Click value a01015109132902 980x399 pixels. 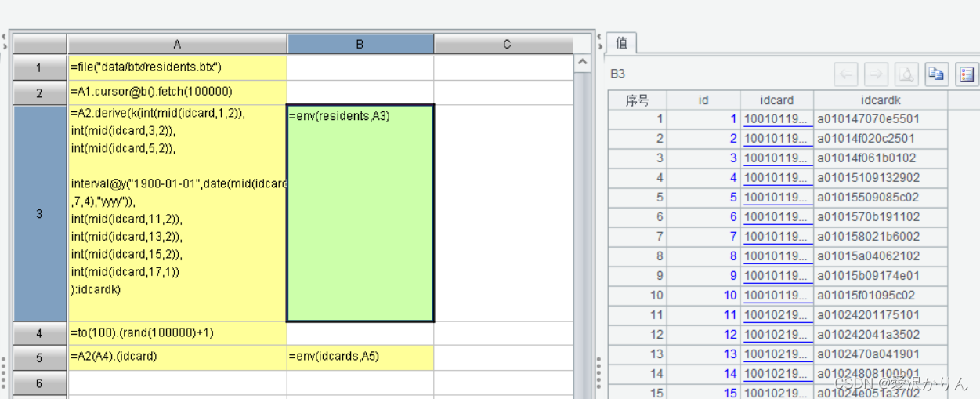tap(868, 178)
